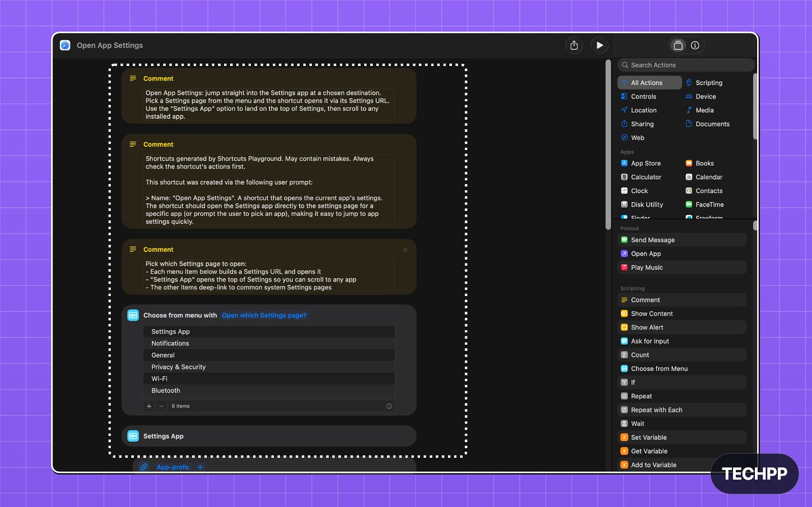Add a menu item with plus button
Viewport: 812px width, 507px height.
pyautogui.click(x=149, y=406)
